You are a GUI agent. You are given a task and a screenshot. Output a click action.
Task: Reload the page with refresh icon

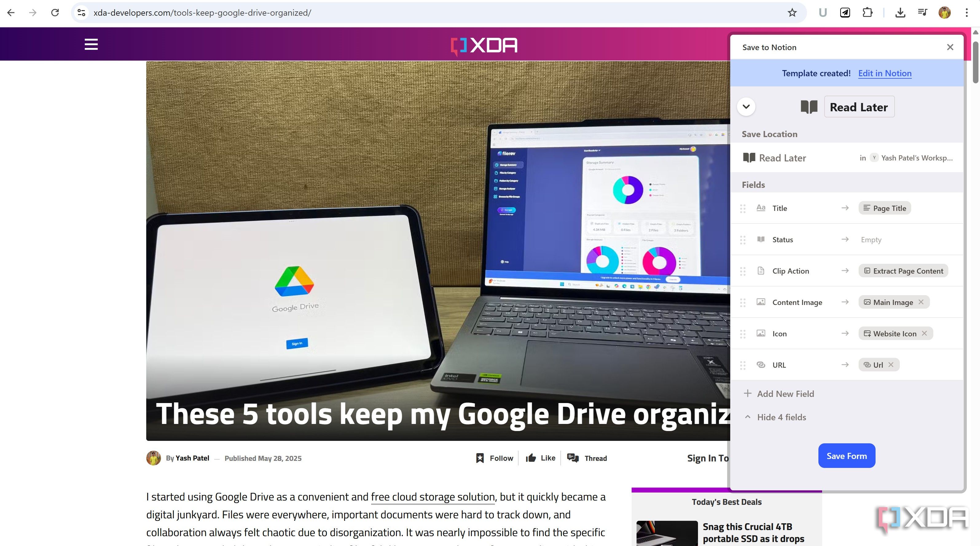click(55, 13)
